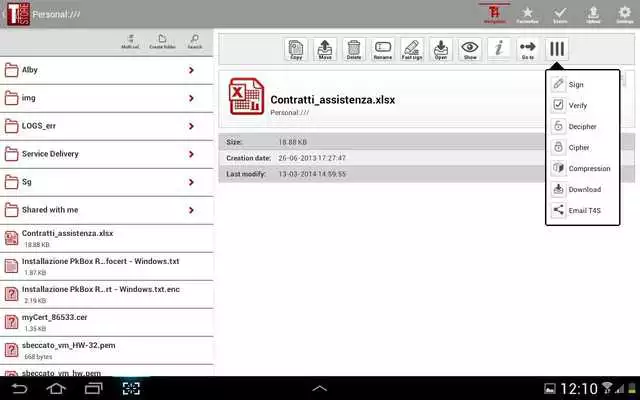Open the Favourites tab
This screenshot has height=400, width=640.
pyautogui.click(x=527, y=13)
